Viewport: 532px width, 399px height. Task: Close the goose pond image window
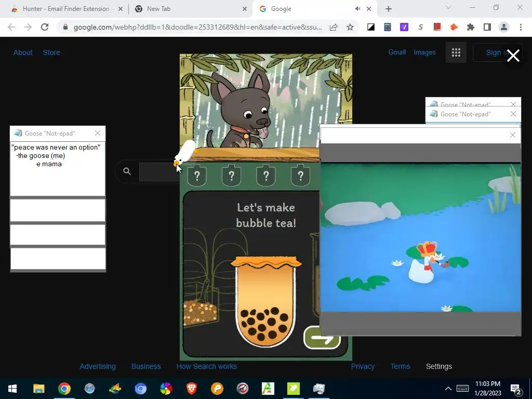pyautogui.click(x=513, y=136)
